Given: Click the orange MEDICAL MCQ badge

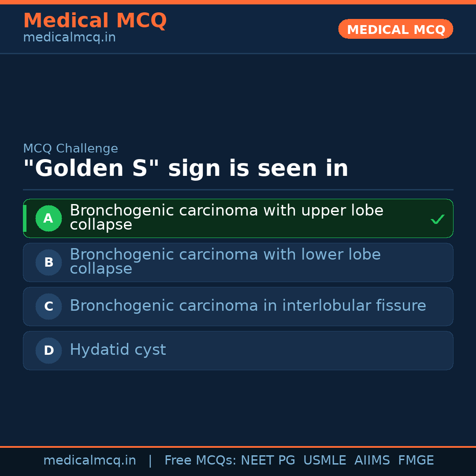Looking at the screenshot, I should point(395,29).
